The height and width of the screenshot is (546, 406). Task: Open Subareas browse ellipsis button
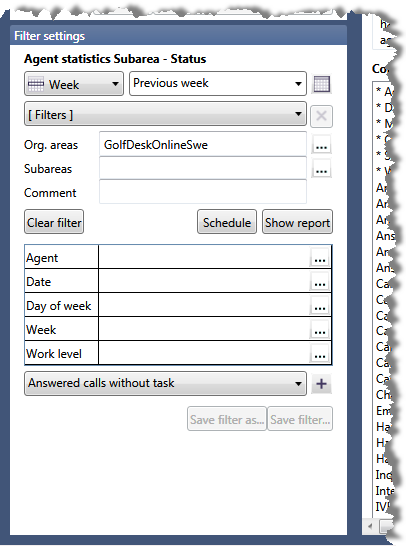[x=321, y=169]
